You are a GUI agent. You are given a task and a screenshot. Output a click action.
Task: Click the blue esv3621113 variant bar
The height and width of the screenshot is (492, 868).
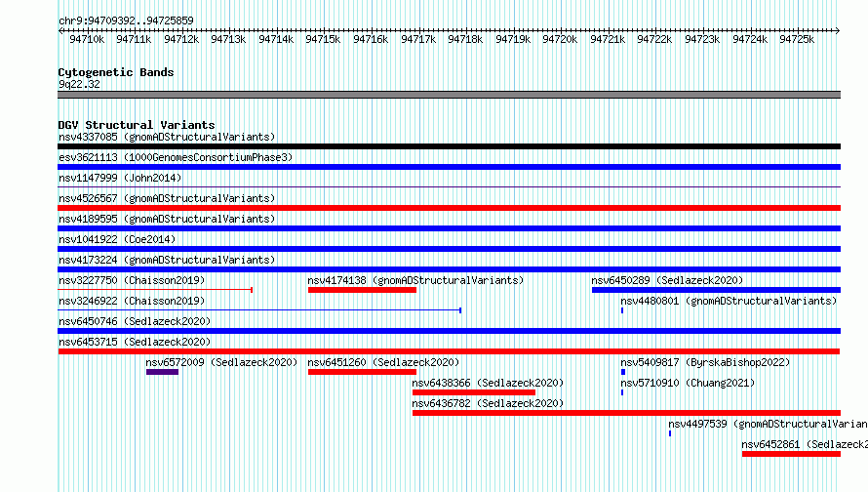(x=449, y=167)
